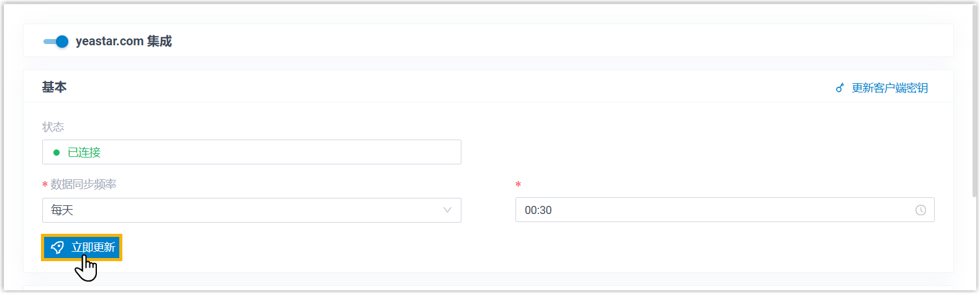This screenshot has width=980, height=294.
Task: Select the 基本 section heading
Action: click(54, 87)
